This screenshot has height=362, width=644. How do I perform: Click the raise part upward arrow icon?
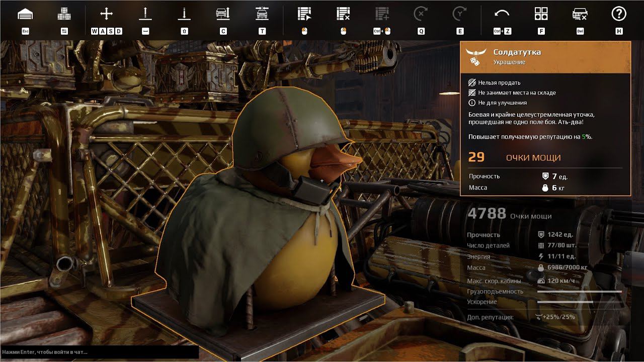[145, 14]
